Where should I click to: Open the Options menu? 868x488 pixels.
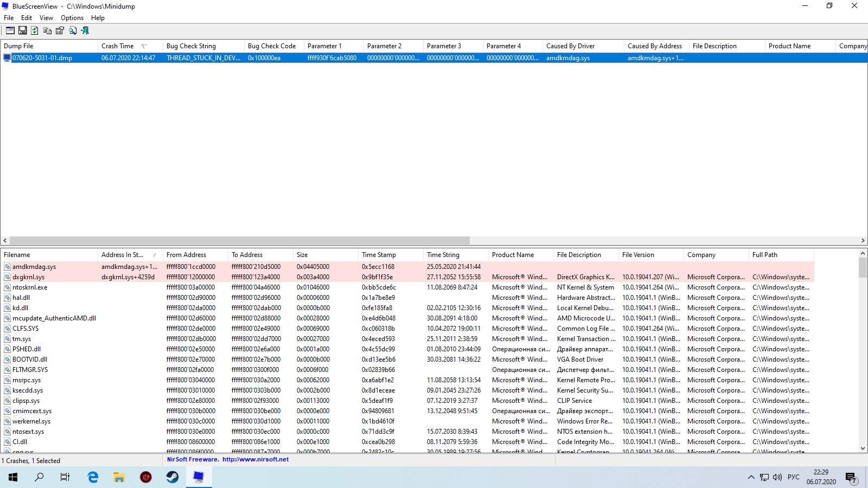click(x=72, y=18)
